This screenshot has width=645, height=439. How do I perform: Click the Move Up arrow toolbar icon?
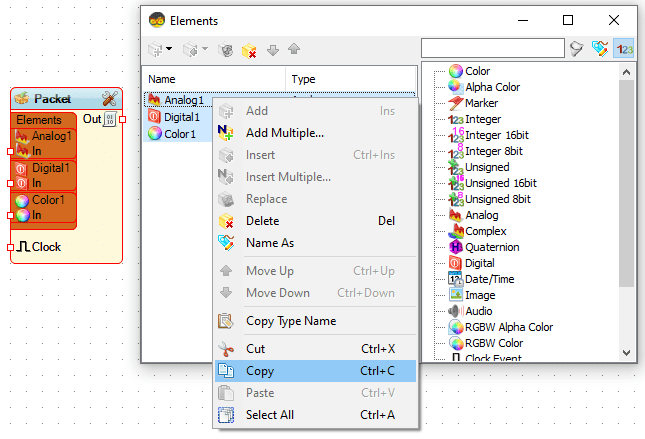[x=294, y=49]
